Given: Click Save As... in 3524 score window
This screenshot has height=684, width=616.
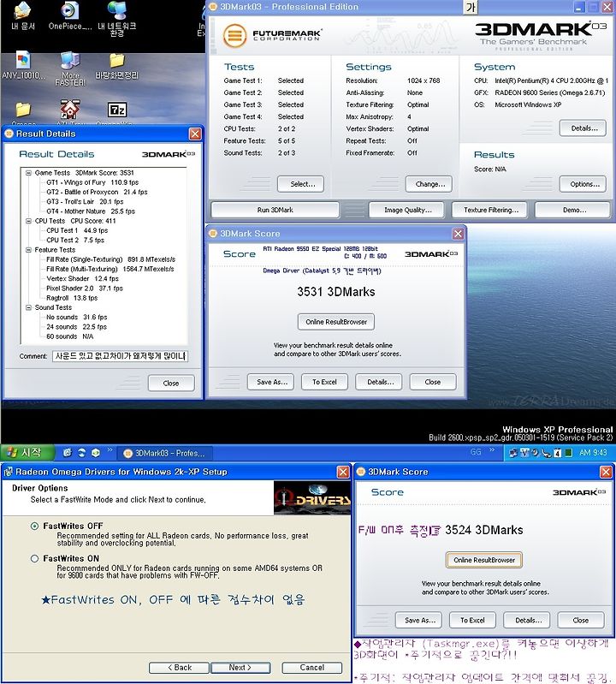Looking at the screenshot, I should point(418,620).
